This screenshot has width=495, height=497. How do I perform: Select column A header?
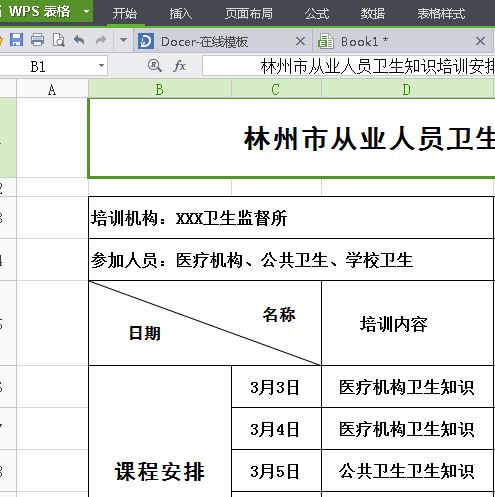tap(52, 89)
